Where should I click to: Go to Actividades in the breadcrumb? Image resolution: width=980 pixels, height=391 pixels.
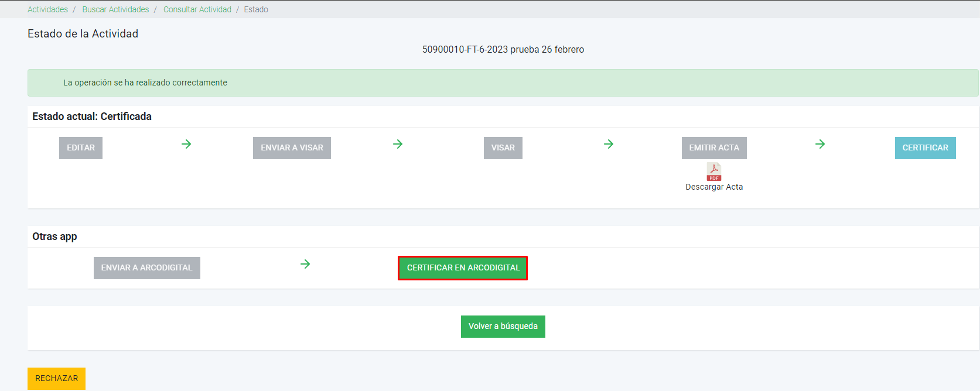(47, 9)
